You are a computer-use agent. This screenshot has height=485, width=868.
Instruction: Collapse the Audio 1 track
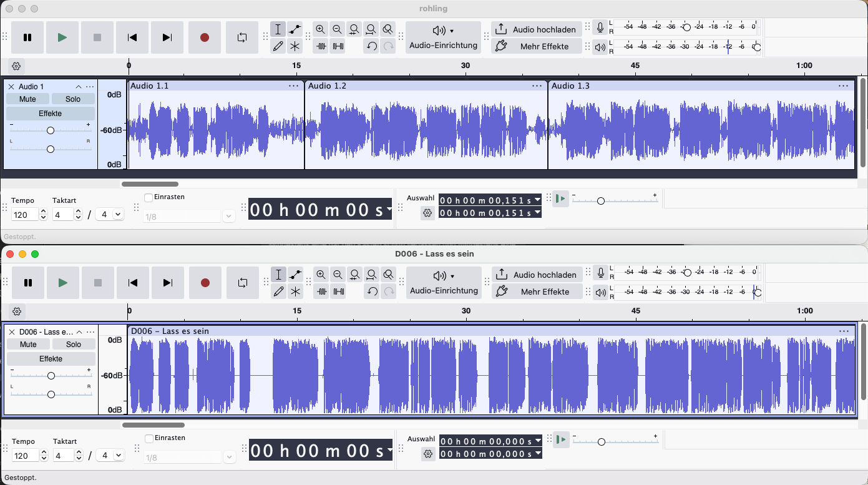tap(79, 87)
